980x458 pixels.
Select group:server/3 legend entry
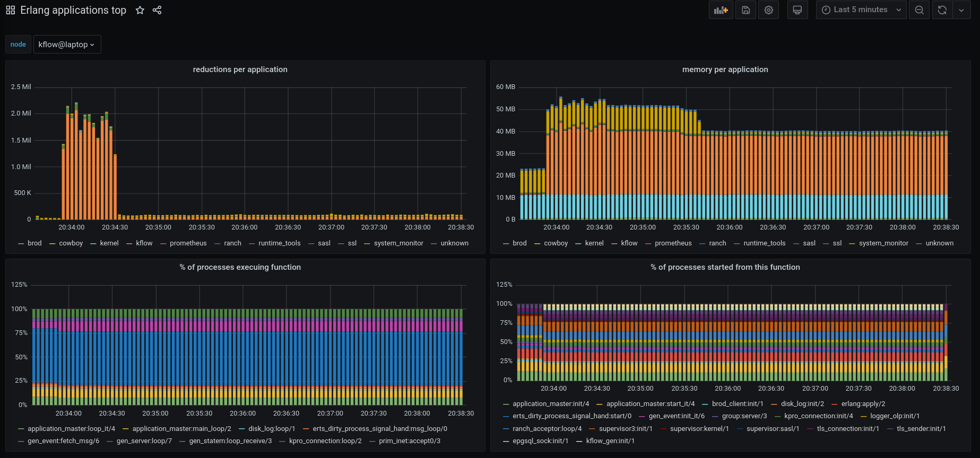[744, 416]
